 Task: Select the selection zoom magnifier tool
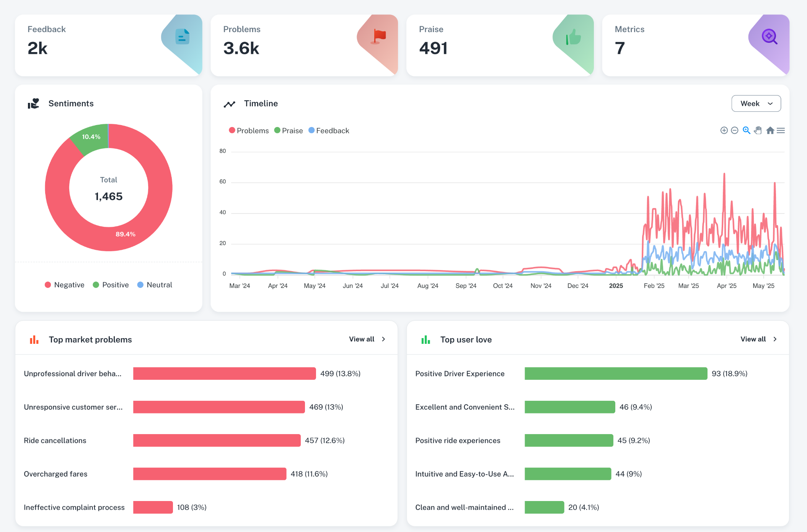click(x=746, y=130)
